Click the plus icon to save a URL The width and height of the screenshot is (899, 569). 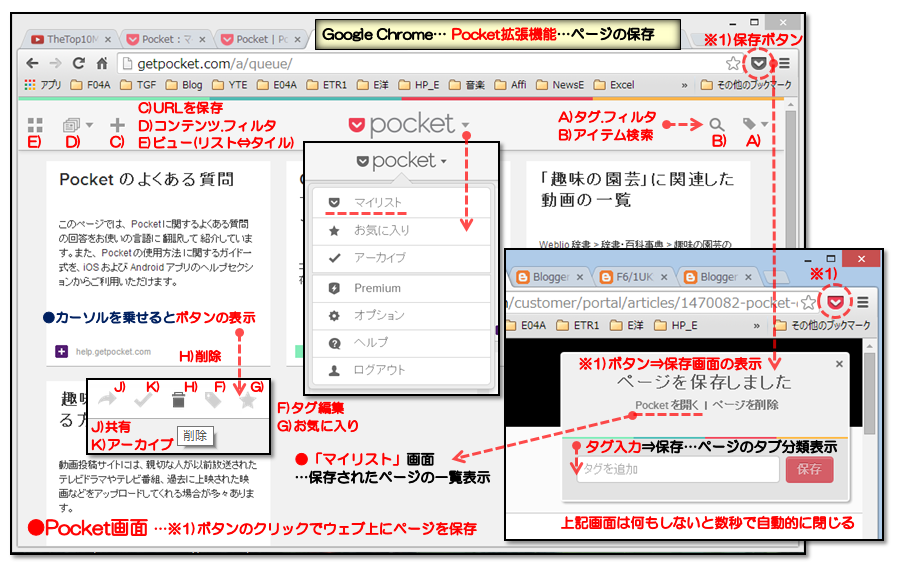click(117, 125)
